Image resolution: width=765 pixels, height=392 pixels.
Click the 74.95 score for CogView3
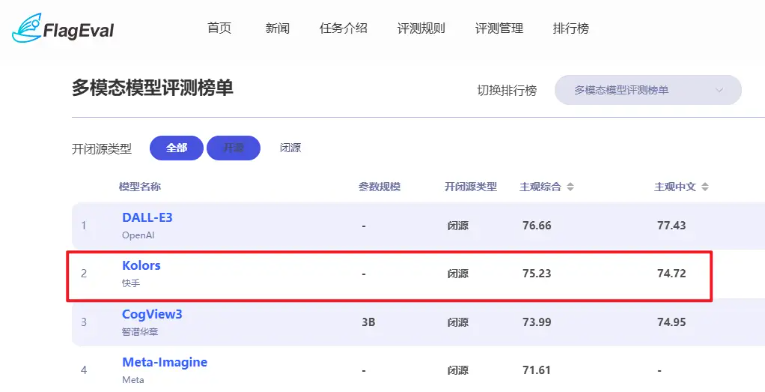pos(671,322)
